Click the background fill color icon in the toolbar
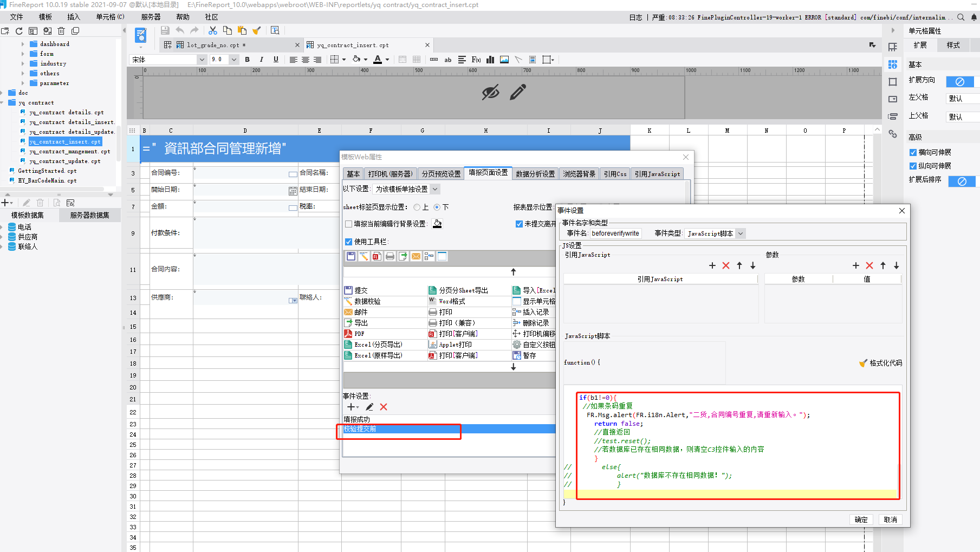 tap(356, 60)
